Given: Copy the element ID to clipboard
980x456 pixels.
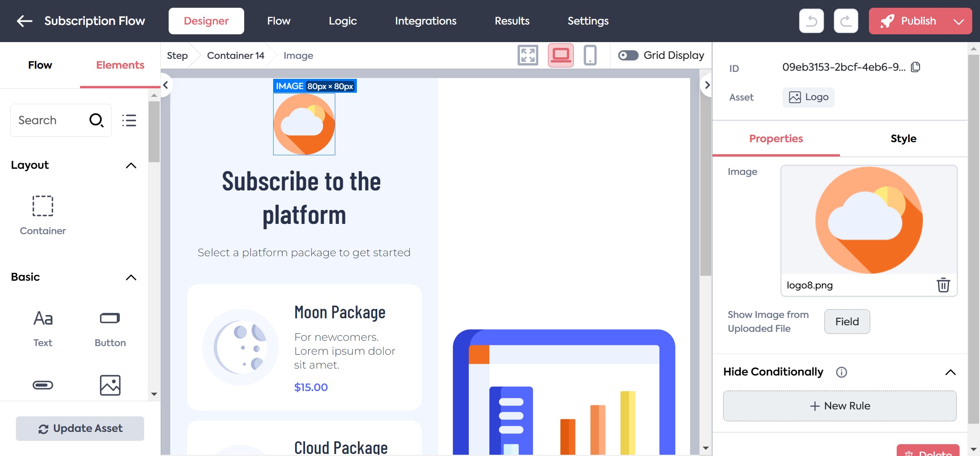Looking at the screenshot, I should [x=916, y=67].
